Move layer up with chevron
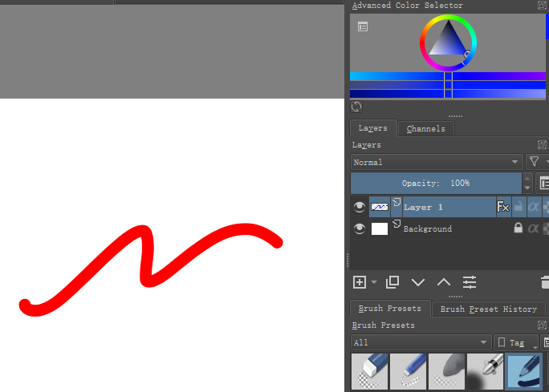This screenshot has width=549, height=392. coord(444,282)
